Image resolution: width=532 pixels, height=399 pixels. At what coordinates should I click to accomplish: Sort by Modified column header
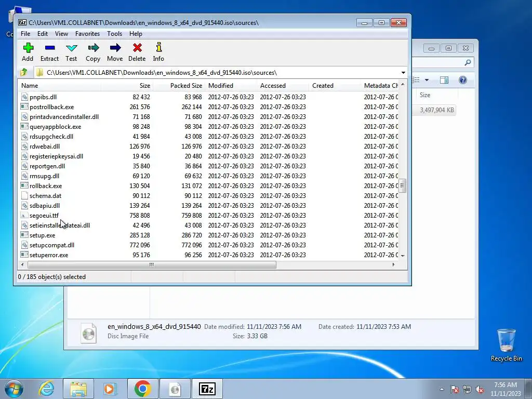click(231, 86)
